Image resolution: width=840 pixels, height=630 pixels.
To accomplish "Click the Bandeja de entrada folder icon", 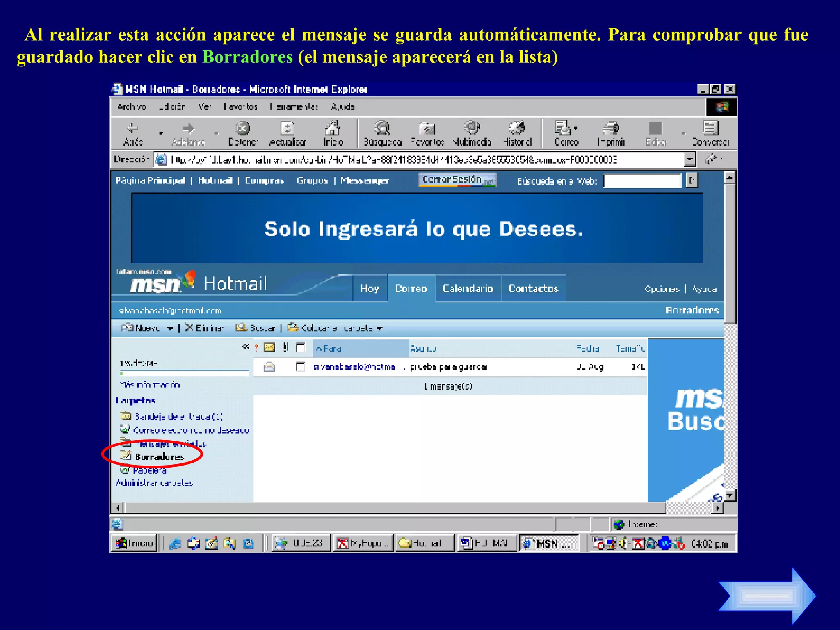I will pyautogui.click(x=126, y=416).
